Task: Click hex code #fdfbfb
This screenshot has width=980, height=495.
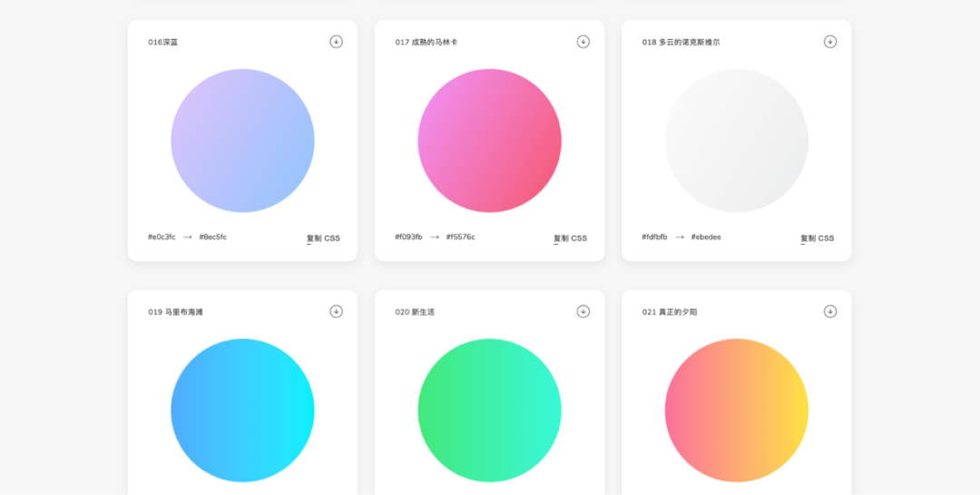Action: [654, 238]
